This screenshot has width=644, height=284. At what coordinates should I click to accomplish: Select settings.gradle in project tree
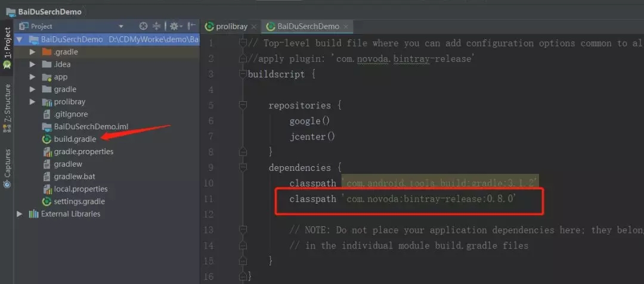click(x=79, y=202)
